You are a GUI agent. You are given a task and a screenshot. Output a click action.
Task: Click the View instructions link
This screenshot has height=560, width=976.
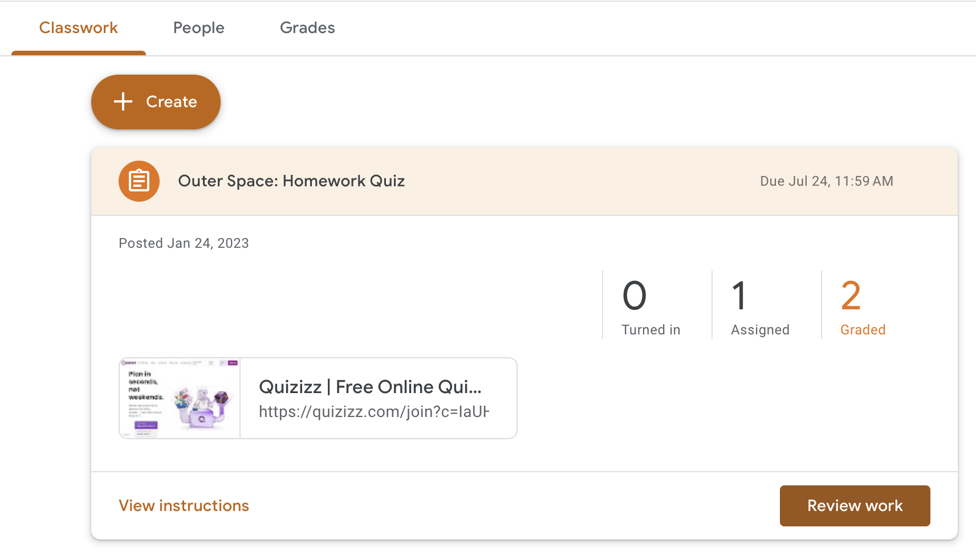coord(184,506)
